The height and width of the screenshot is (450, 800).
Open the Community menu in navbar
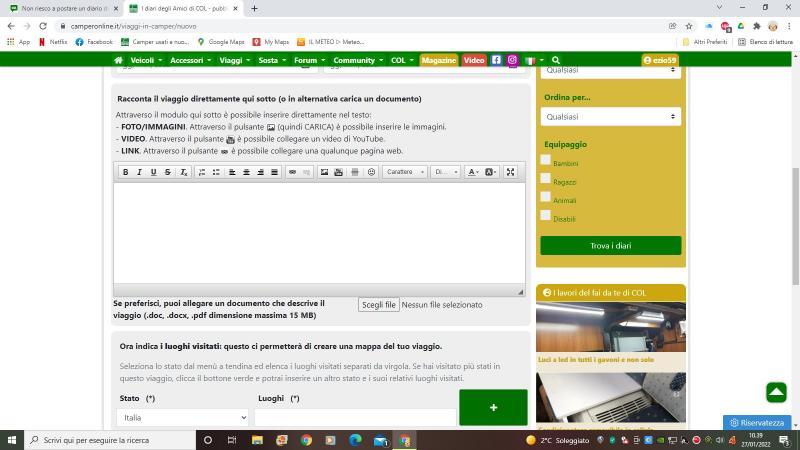pyautogui.click(x=357, y=60)
